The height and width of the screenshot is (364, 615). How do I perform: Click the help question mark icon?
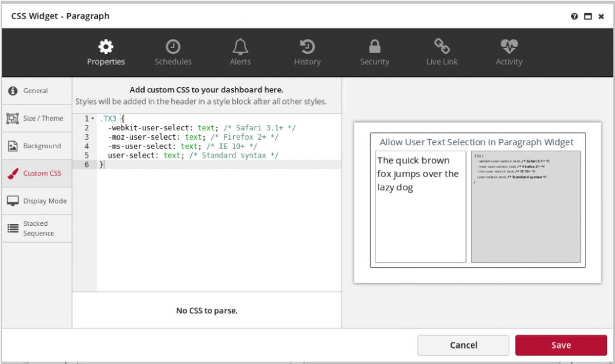point(574,16)
